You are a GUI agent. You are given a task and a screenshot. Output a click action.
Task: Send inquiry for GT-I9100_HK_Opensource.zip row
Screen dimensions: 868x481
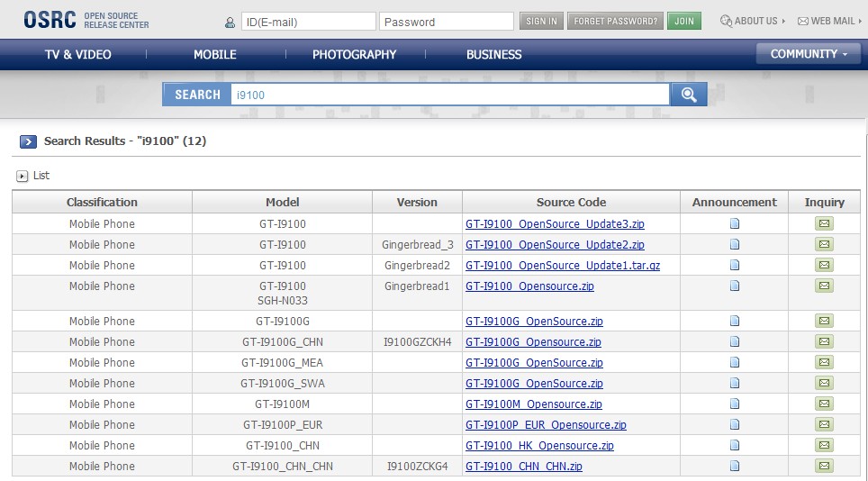pyautogui.click(x=824, y=445)
